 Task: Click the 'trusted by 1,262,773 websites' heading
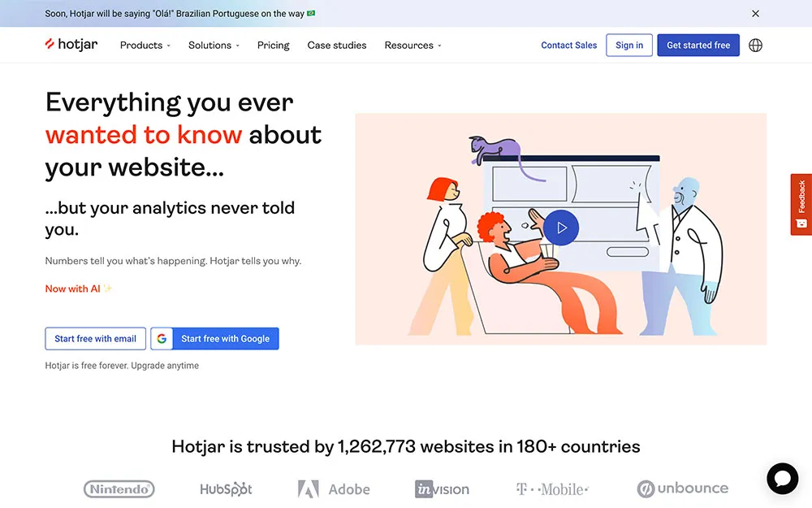coord(406,446)
